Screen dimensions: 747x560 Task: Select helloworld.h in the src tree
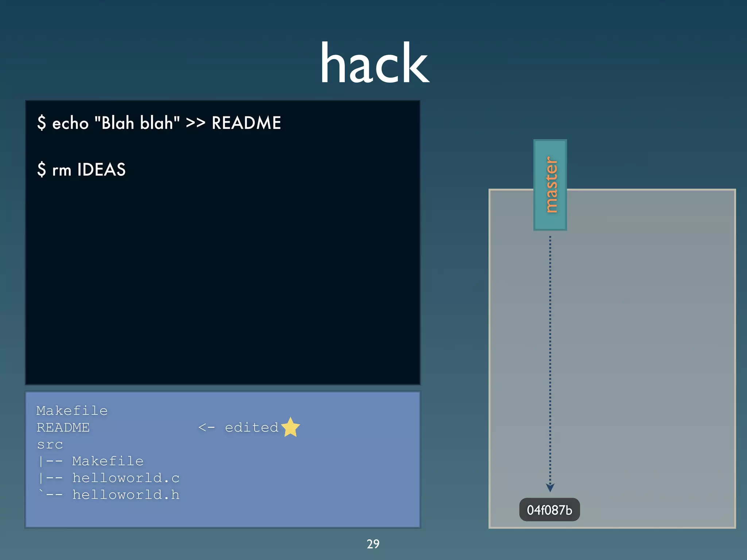126,495
